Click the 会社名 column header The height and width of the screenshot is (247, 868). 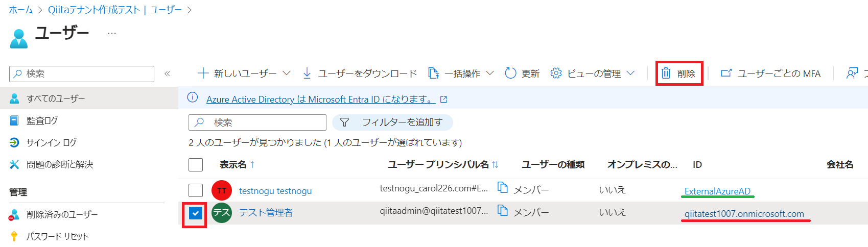[x=840, y=164]
